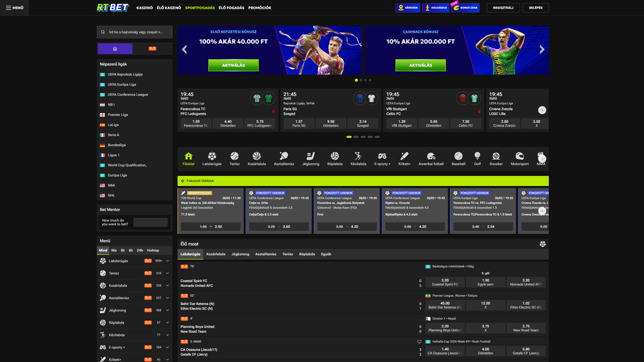Open the Élő Kaszinó menu item
644x362 pixels.
(169, 8)
